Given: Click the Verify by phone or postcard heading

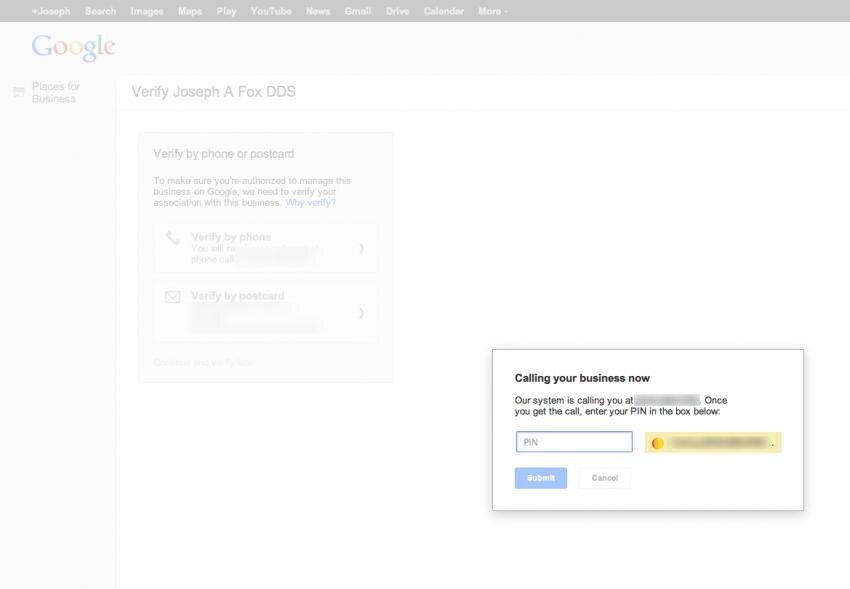Looking at the screenshot, I should 224,154.
